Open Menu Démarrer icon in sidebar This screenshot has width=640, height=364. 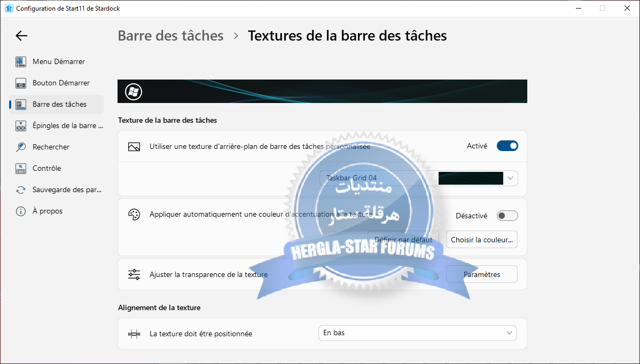(x=21, y=61)
